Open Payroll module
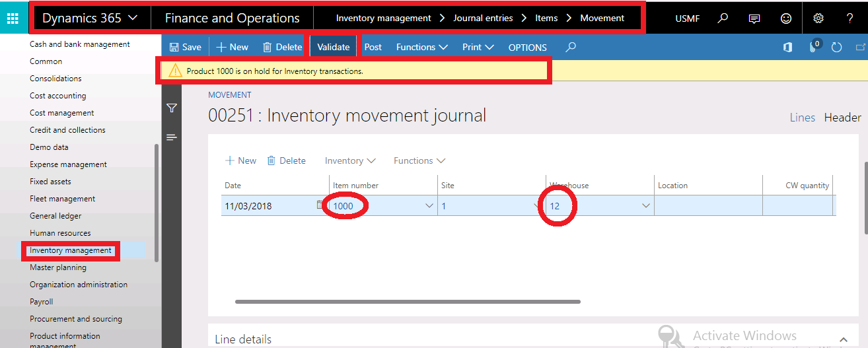Viewport: 868px width, 348px height. (x=41, y=302)
